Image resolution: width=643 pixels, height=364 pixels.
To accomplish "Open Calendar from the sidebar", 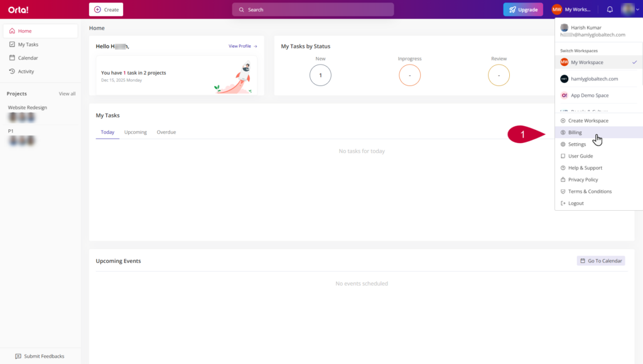I will pyautogui.click(x=28, y=58).
